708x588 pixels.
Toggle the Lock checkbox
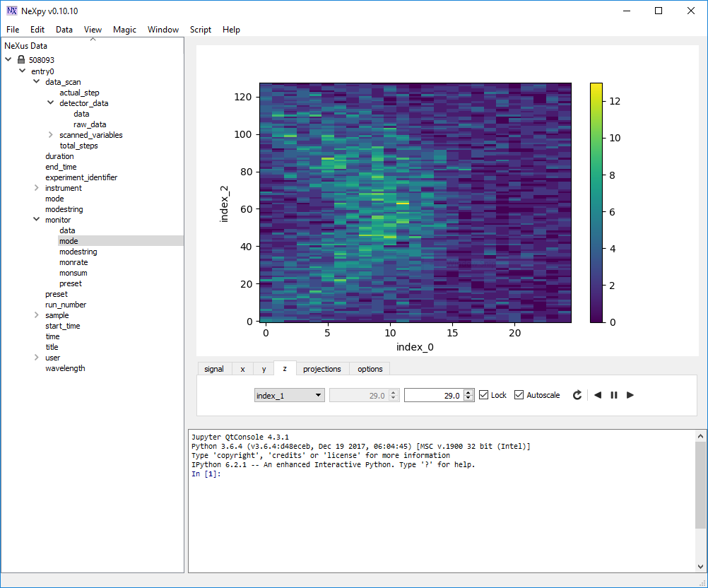tap(484, 395)
